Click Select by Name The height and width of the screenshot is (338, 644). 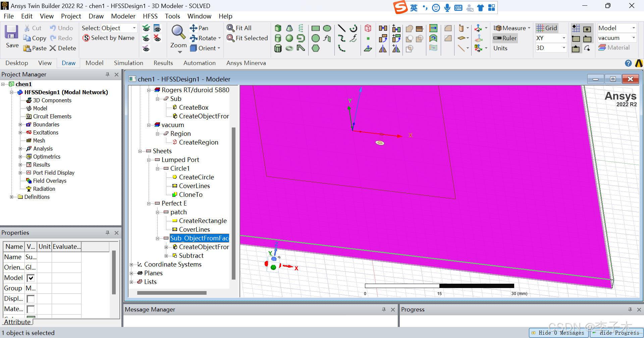[109, 38]
